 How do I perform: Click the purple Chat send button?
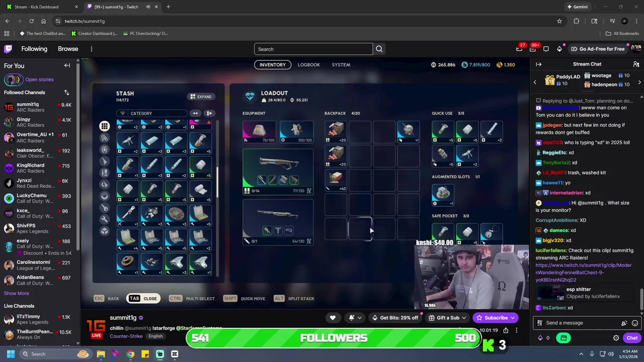[x=632, y=338]
